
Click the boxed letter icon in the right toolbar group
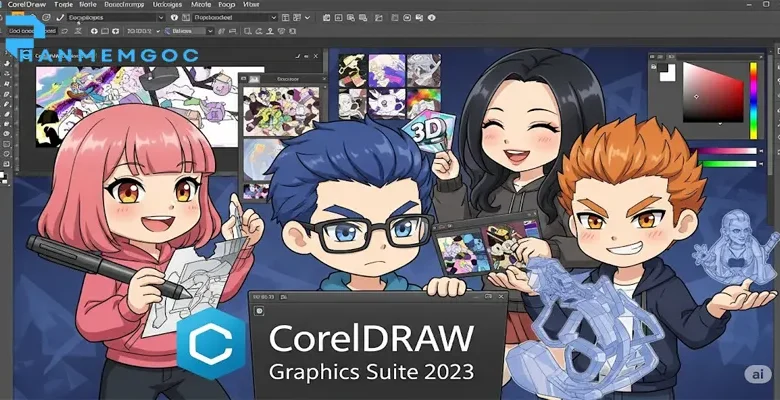[x=339, y=17]
